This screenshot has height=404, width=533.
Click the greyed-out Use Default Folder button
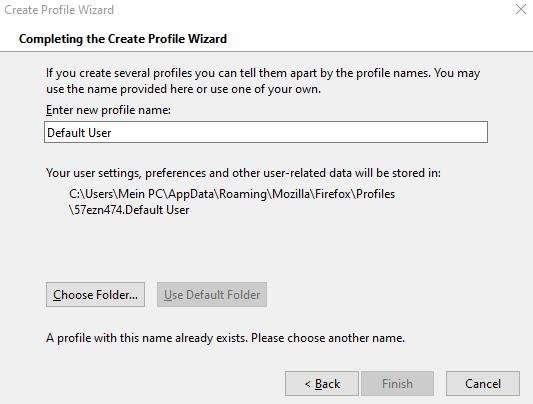tap(212, 295)
